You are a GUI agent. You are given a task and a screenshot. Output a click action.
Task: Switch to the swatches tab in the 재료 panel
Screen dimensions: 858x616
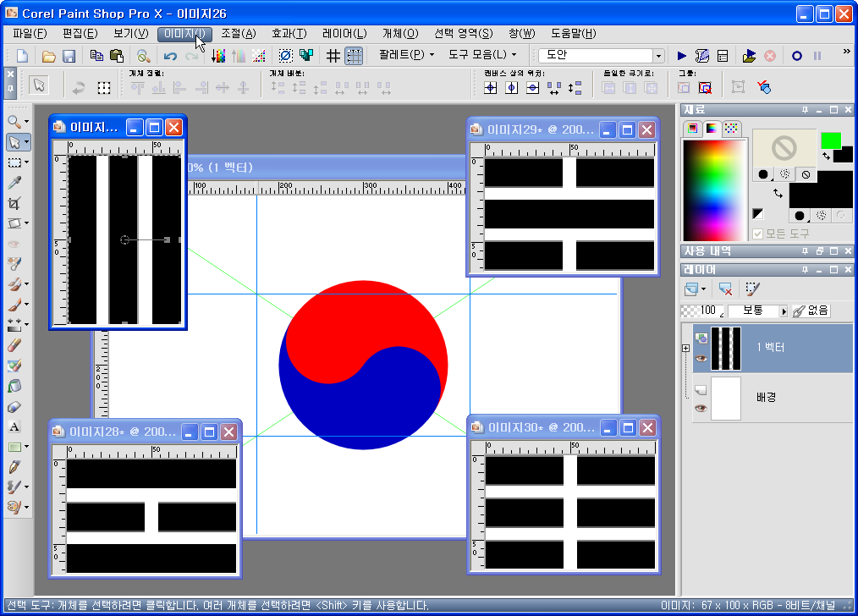point(729,129)
